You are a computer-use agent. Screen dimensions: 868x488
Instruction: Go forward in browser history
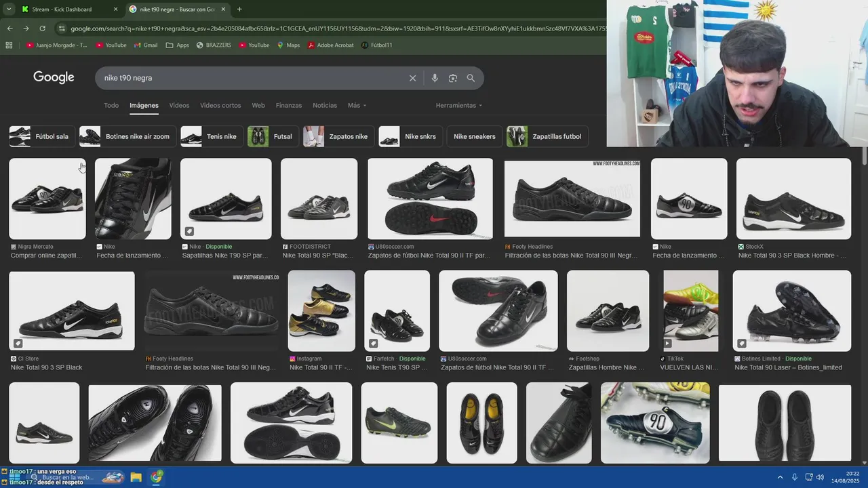(26, 28)
